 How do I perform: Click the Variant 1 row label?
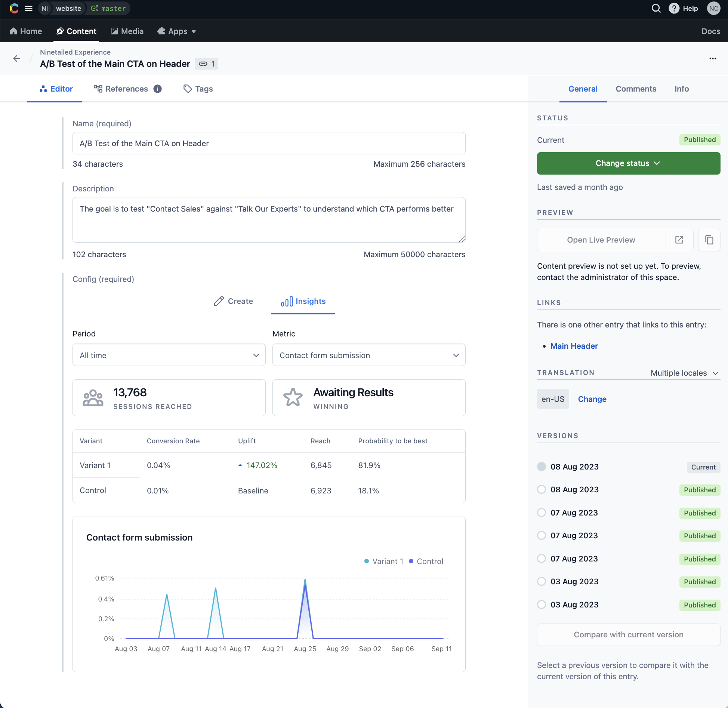[95, 465]
